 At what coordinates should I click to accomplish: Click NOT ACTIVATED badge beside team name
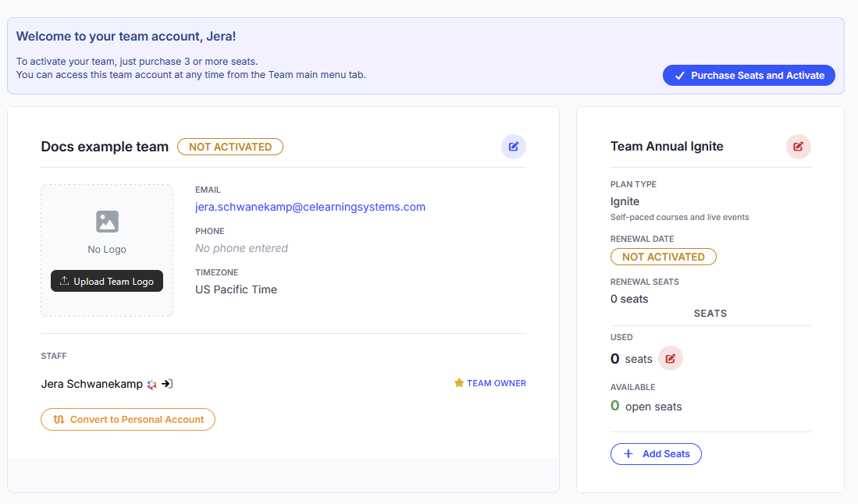[x=230, y=147]
